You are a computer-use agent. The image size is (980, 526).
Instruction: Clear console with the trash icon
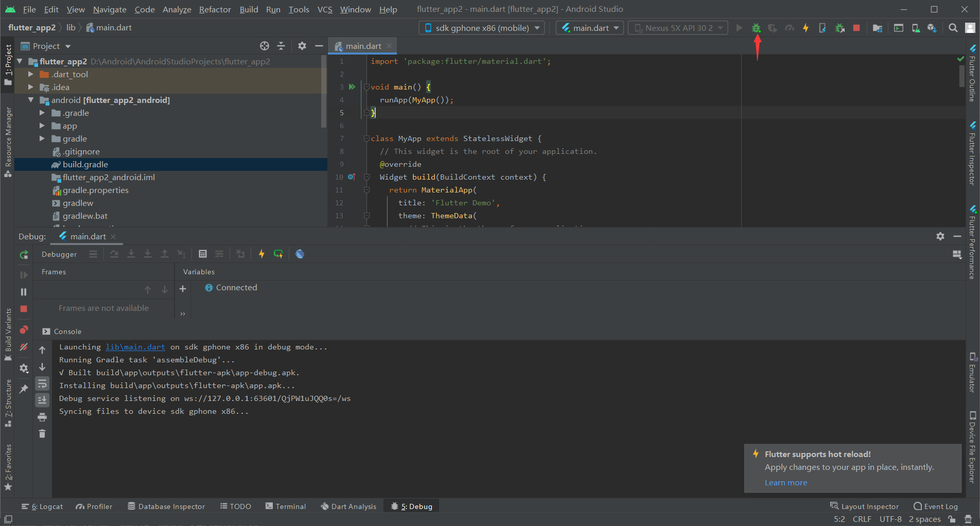pyautogui.click(x=42, y=434)
